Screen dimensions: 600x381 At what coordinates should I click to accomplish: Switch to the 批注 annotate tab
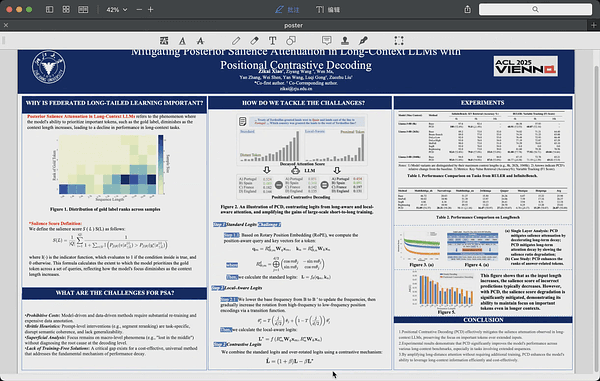pos(287,10)
